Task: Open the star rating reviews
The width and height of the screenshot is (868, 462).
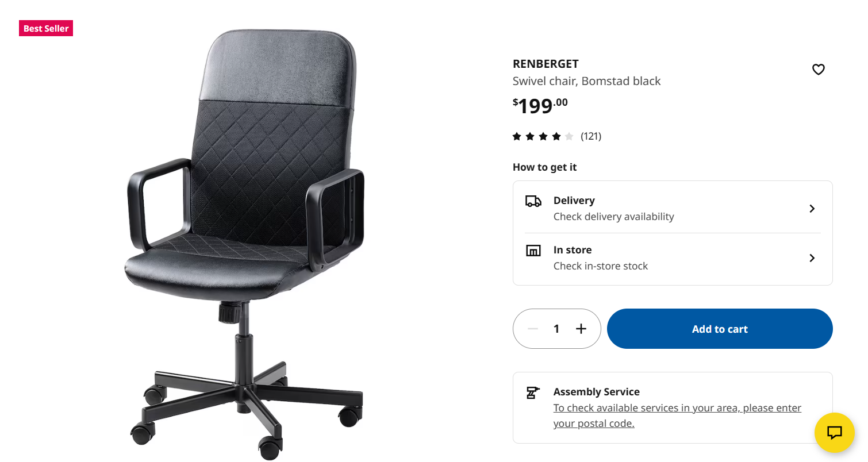Action: (543, 136)
